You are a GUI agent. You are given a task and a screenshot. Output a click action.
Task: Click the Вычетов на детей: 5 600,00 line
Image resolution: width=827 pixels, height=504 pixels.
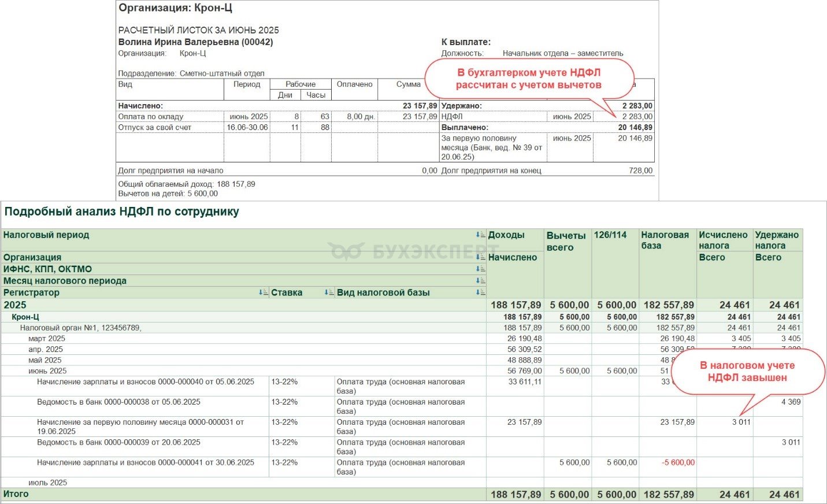(168, 194)
